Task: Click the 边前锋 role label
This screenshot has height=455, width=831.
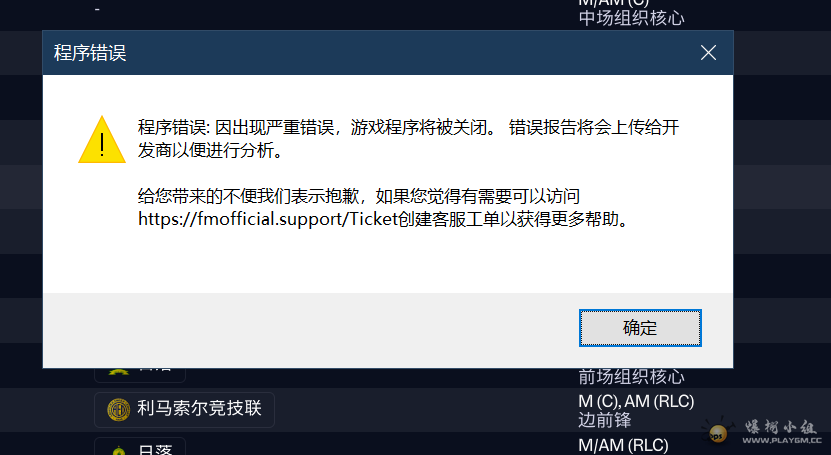Action: (x=605, y=420)
